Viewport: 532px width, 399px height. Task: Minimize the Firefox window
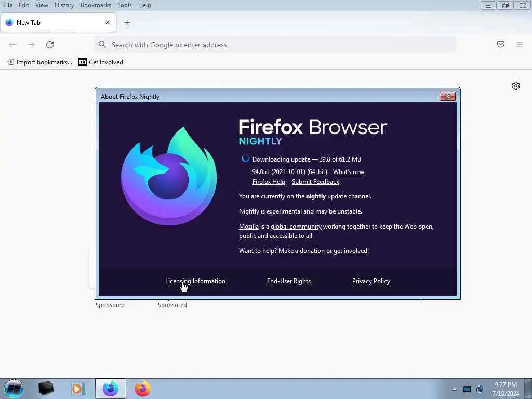pyautogui.click(x=488, y=5)
